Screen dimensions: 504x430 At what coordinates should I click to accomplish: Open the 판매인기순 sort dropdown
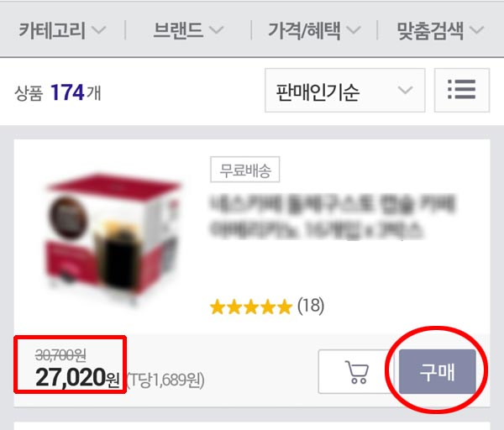pyautogui.click(x=345, y=90)
